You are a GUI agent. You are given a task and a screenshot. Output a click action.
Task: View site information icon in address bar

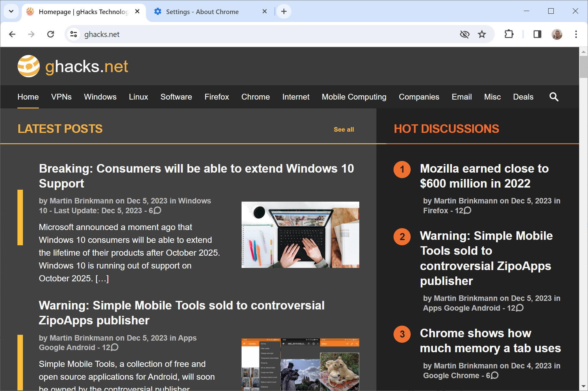pyautogui.click(x=73, y=34)
